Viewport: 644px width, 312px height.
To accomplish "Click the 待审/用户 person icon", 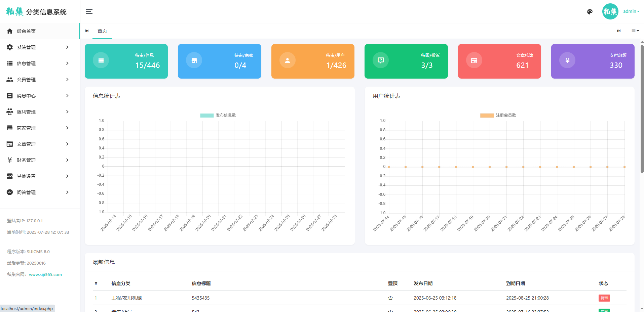I will [288, 60].
